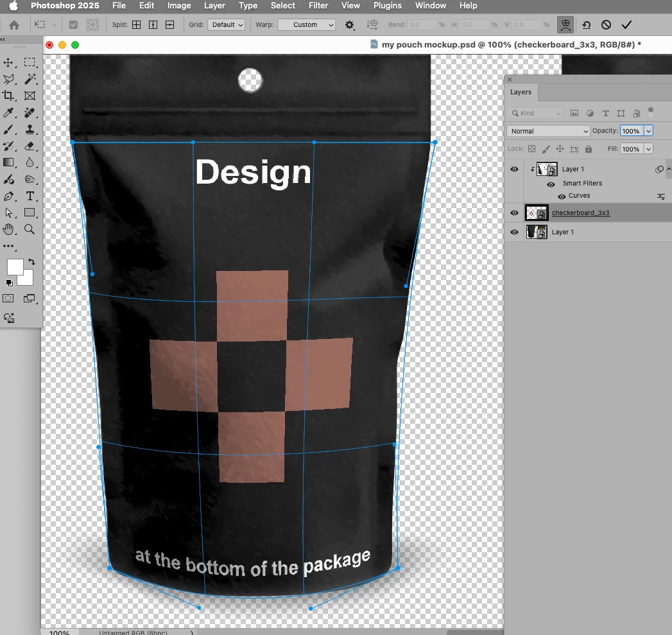Select the Rectangle shape tool
The image size is (672, 635).
click(x=30, y=213)
